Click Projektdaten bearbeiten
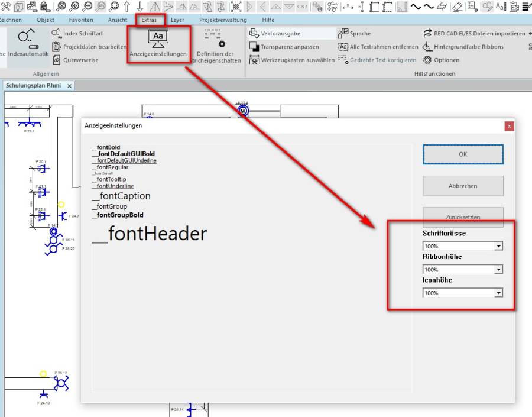Screen dimensions: 532x417 (x=57, y=47)
